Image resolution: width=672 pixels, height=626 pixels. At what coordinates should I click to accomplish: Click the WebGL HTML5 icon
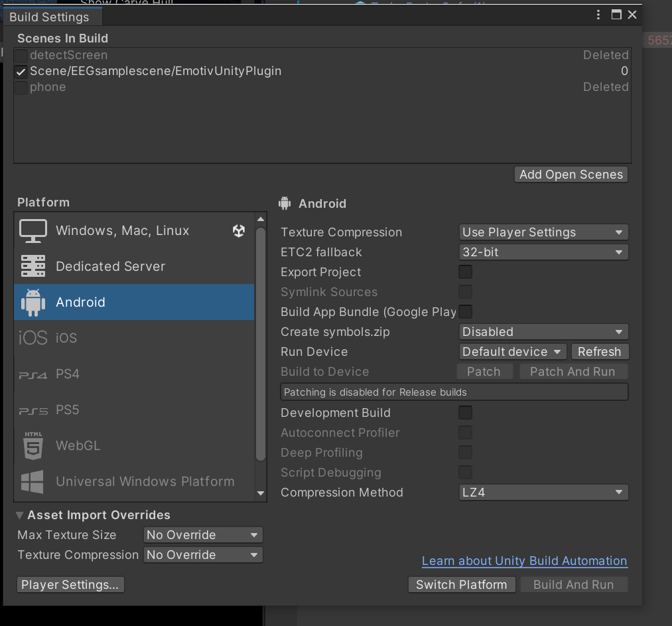pos(33,446)
